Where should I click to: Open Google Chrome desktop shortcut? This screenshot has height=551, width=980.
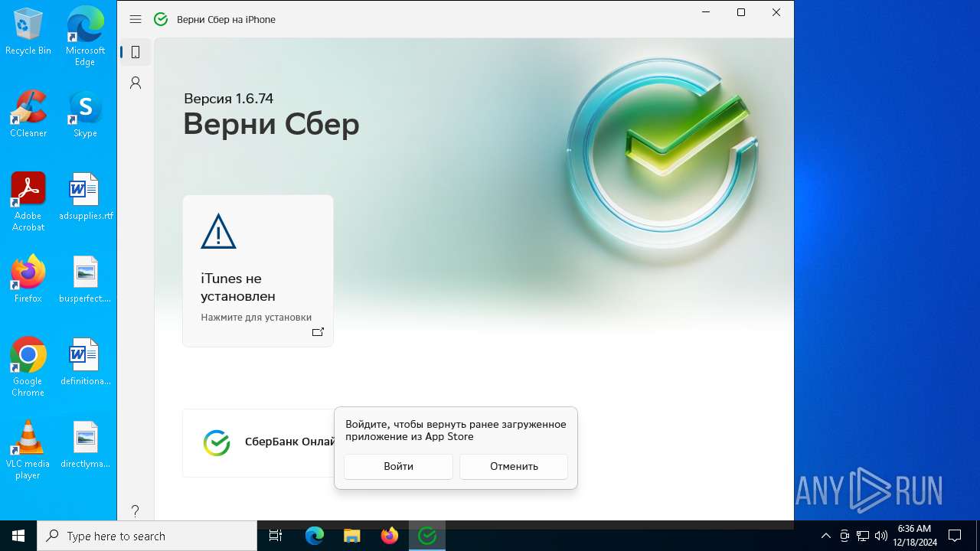tap(28, 367)
